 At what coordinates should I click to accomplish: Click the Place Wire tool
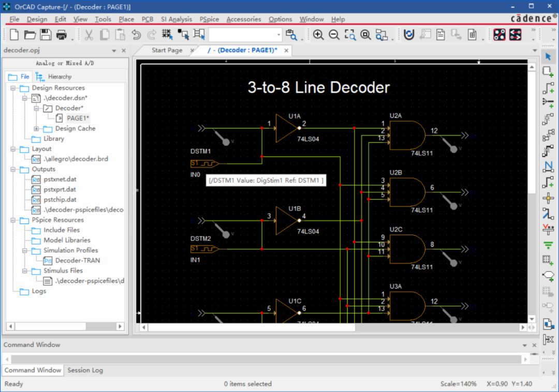[x=548, y=87]
